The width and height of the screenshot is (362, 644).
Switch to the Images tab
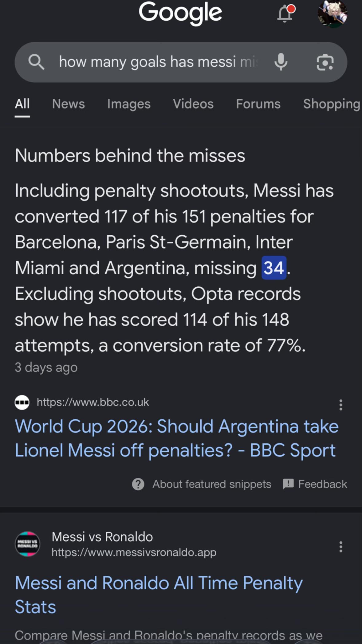point(129,104)
